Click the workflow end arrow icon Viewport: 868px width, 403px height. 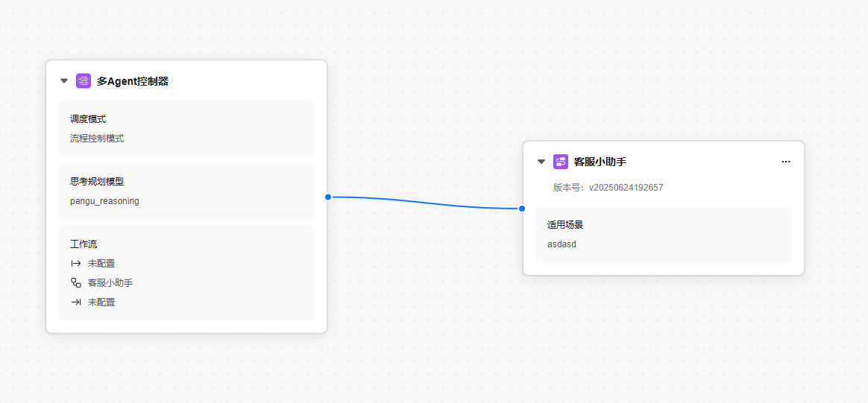(76, 302)
